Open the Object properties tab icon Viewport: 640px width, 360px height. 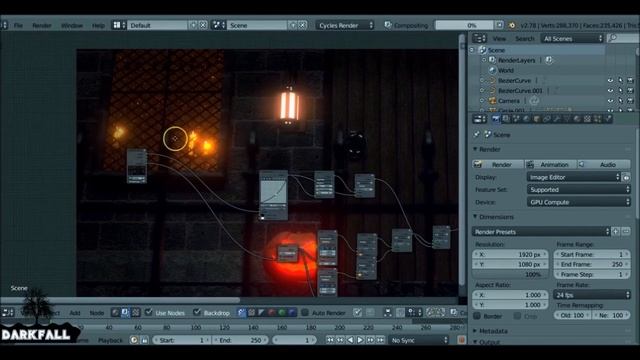coord(537,119)
